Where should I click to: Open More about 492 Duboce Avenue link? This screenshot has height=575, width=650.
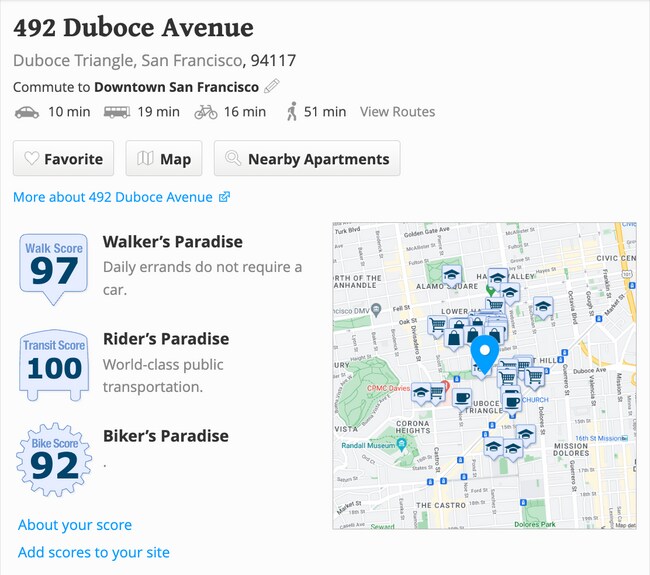coord(121,197)
